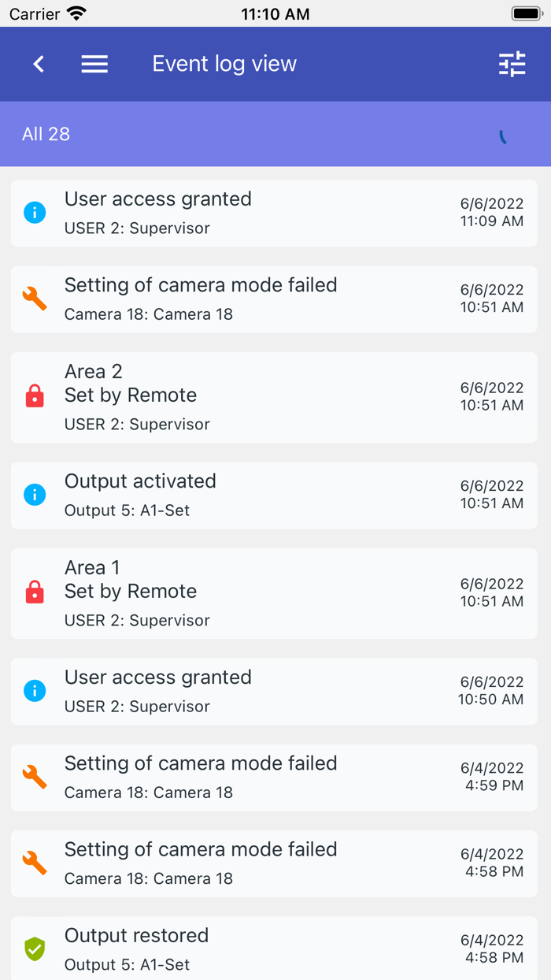Select the Event log view title

224,64
